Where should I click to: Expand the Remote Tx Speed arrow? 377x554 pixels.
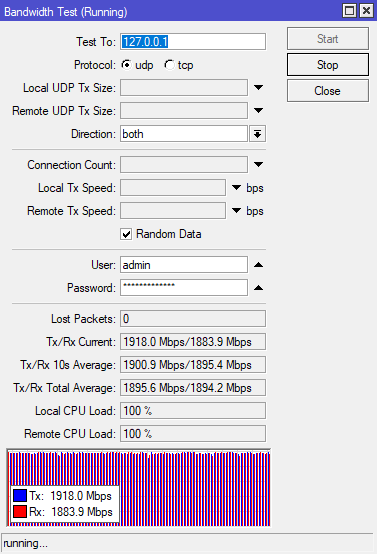pos(236,211)
